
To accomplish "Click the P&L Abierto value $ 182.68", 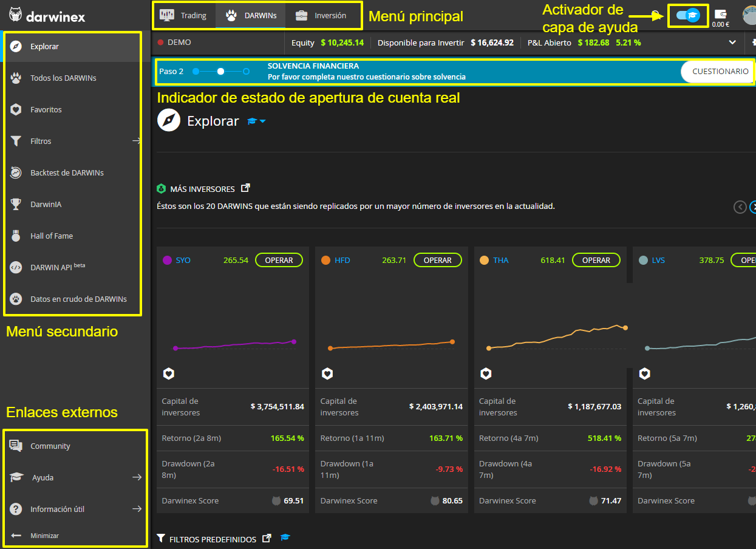I will click(x=593, y=43).
